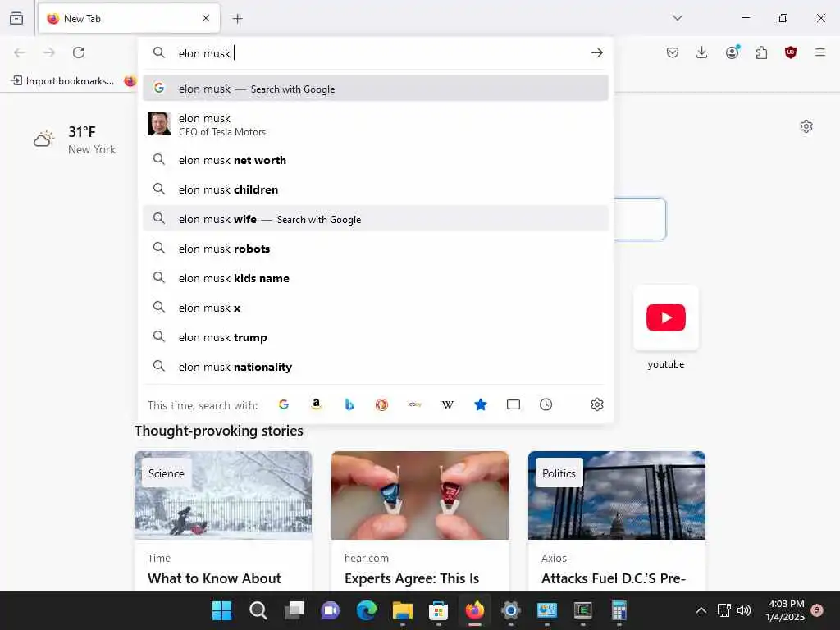The height and width of the screenshot is (630, 840).
Task: Open the Firefox application menu
Action: tap(820, 52)
